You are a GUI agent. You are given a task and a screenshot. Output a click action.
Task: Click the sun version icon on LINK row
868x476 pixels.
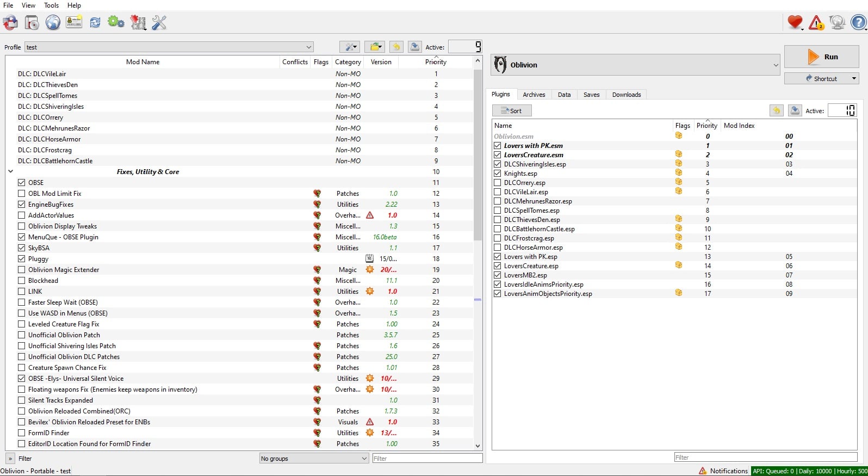click(x=370, y=291)
